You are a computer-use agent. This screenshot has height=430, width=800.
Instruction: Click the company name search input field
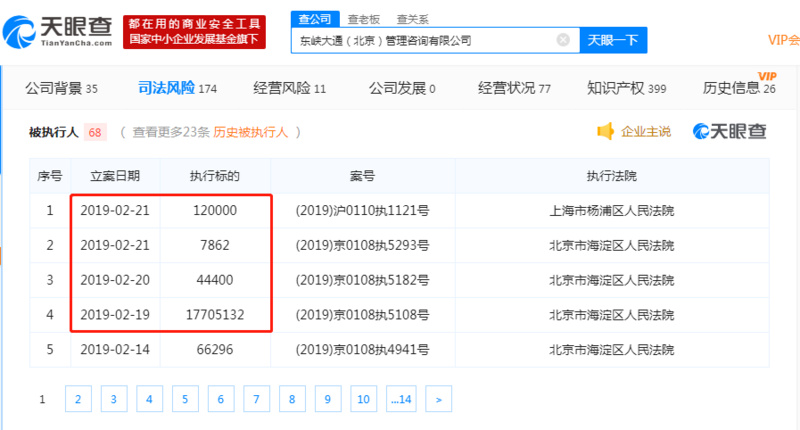(420, 41)
